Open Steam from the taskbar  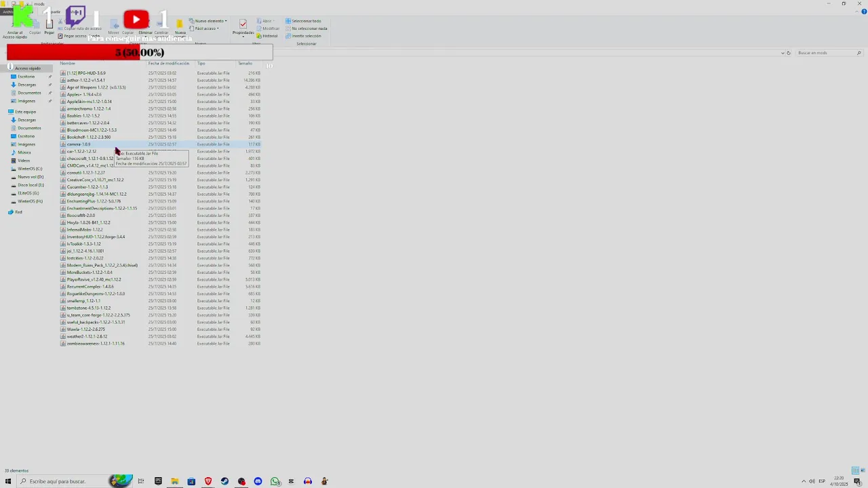tap(224, 481)
